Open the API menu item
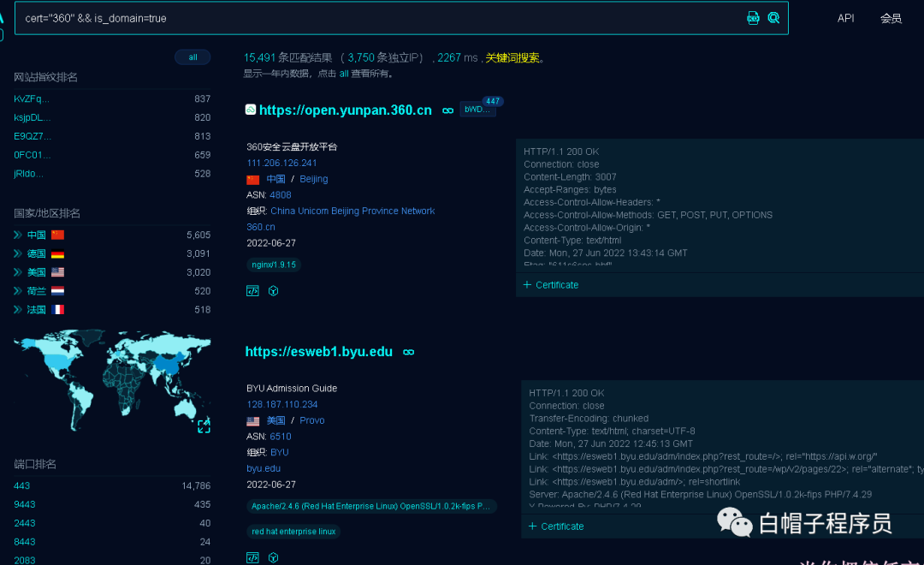The width and height of the screenshot is (924, 565). point(845,18)
